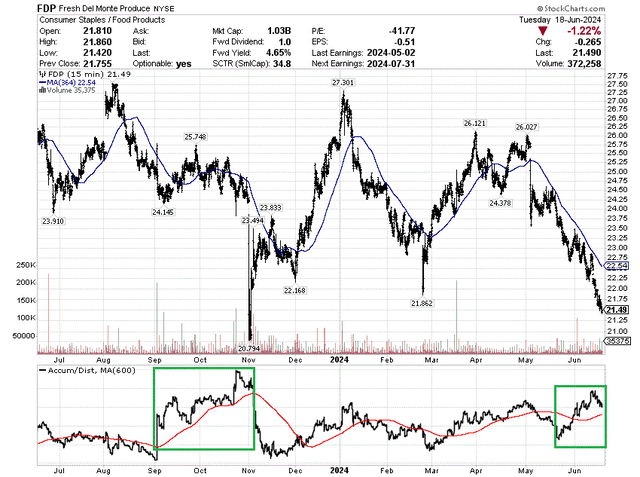Click the Consumer Staples / Food Products label
640x477 pixels.
pyautogui.click(x=102, y=20)
